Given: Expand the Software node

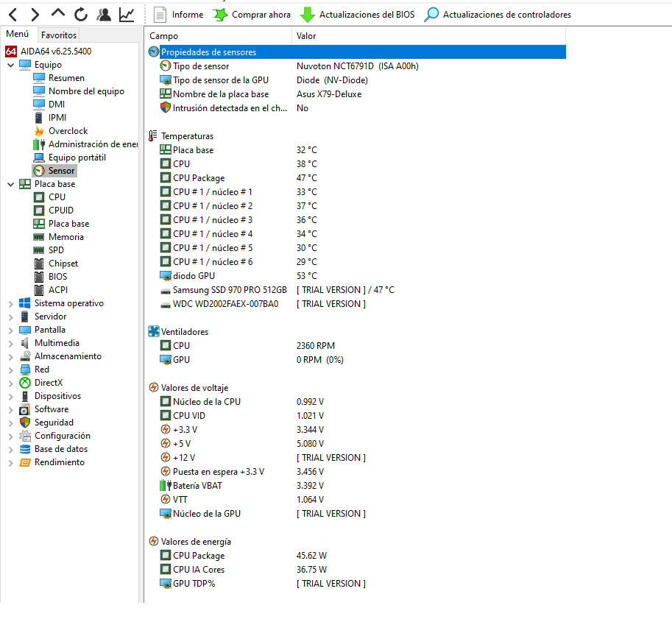Looking at the screenshot, I should pos(11,410).
